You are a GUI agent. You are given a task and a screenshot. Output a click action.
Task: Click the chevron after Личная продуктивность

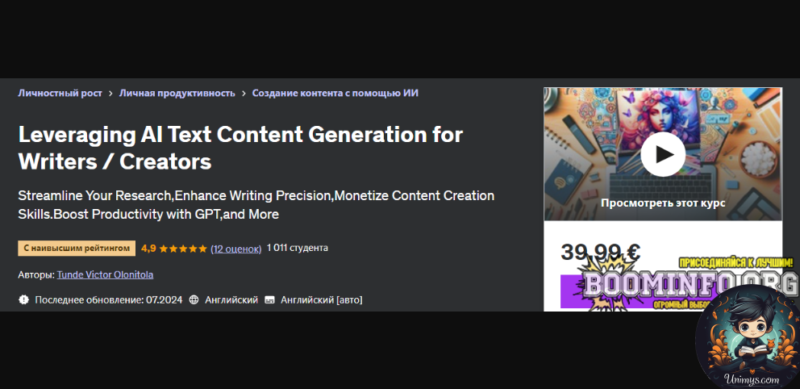coord(244,93)
